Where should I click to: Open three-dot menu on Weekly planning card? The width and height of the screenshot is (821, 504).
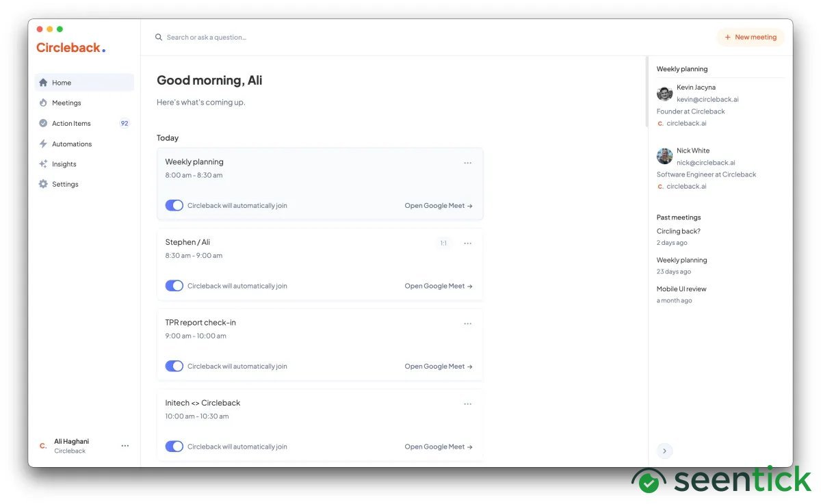coord(468,163)
